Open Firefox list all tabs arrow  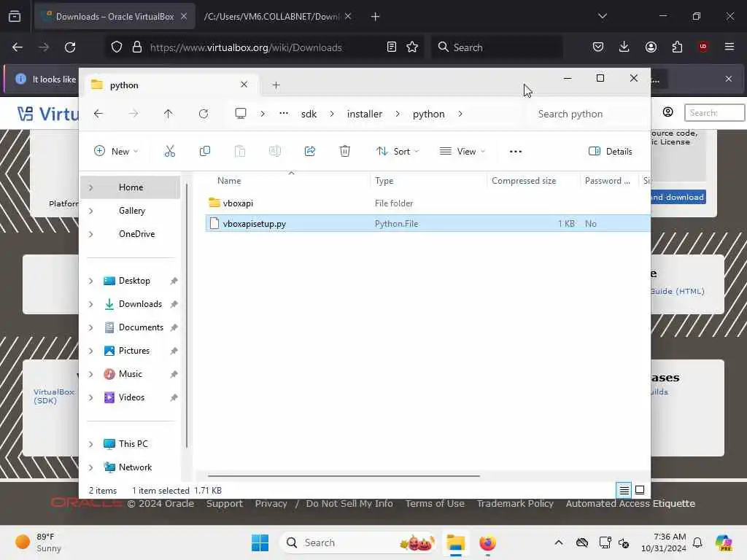[602, 16]
